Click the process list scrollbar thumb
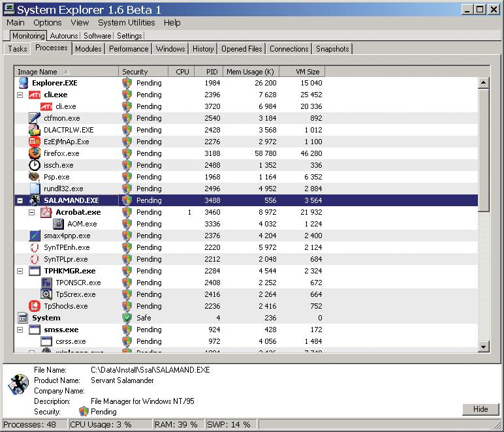The height and width of the screenshot is (432, 504). point(483,150)
